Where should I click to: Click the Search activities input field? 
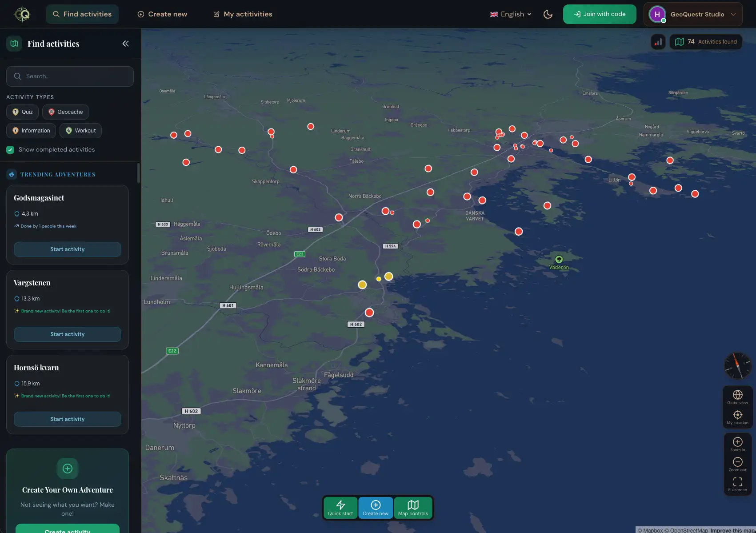70,76
